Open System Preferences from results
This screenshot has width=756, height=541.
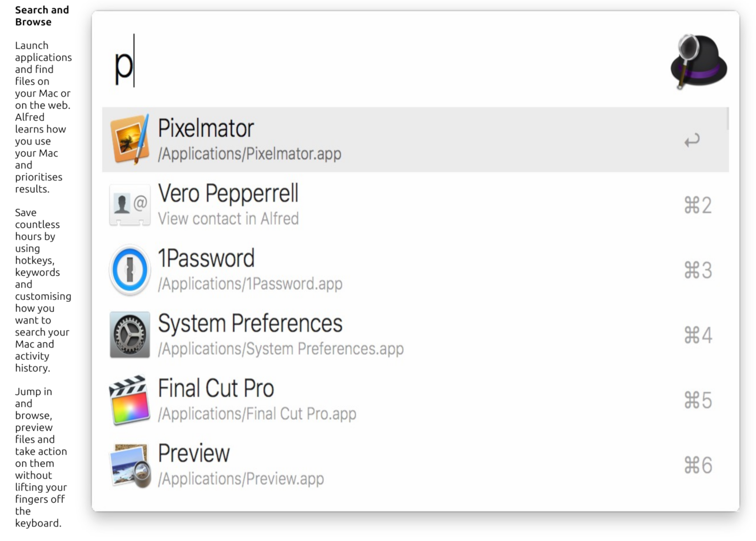pos(250,324)
